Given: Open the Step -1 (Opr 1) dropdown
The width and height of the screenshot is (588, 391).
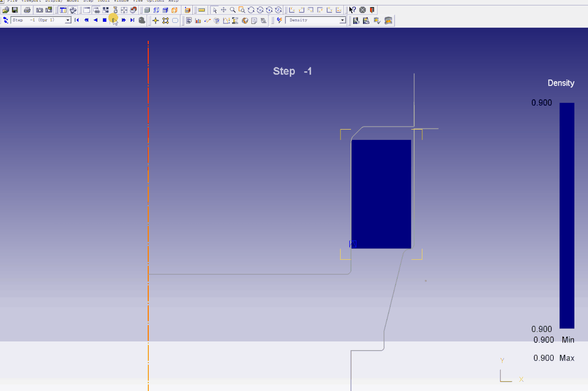Looking at the screenshot, I should (x=68, y=20).
